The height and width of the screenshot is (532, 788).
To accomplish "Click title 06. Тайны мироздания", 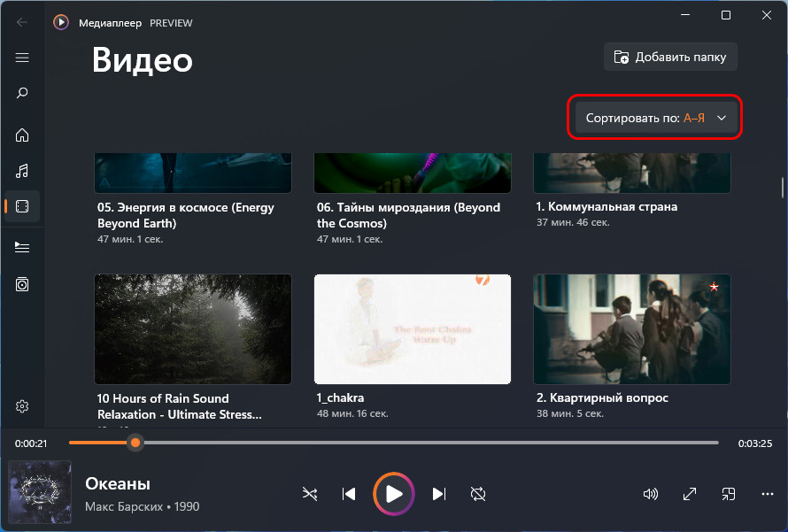I will [408, 215].
